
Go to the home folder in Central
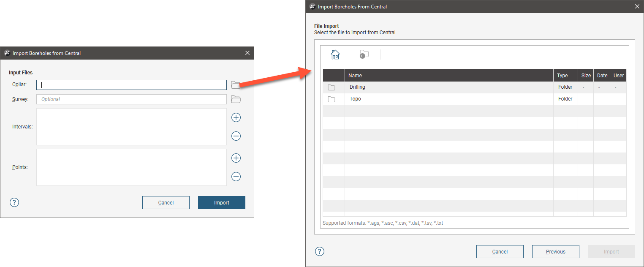click(x=335, y=54)
